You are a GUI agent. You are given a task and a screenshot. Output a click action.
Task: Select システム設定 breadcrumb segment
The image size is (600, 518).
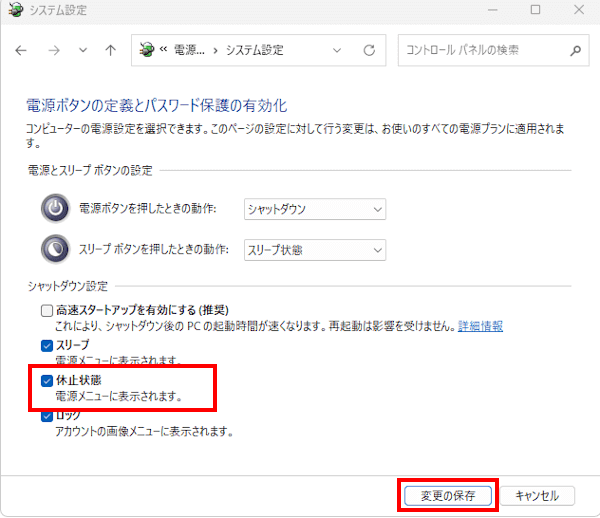(257, 50)
